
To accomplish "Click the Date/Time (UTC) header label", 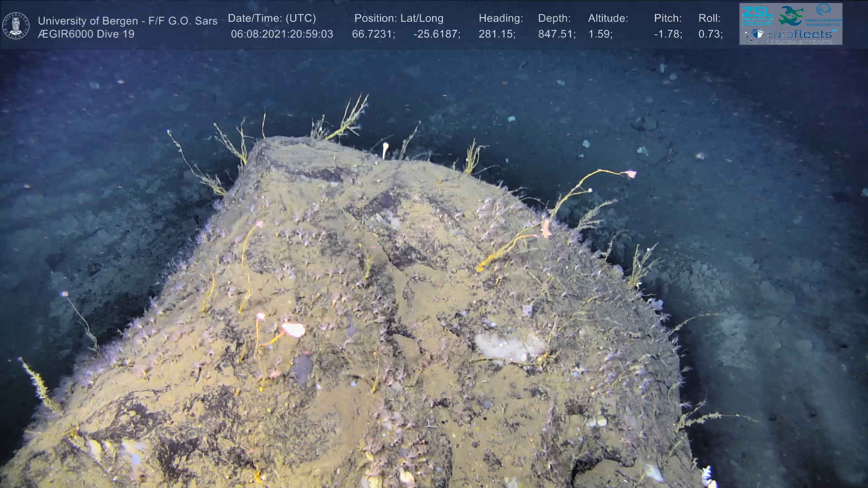I will point(272,19).
